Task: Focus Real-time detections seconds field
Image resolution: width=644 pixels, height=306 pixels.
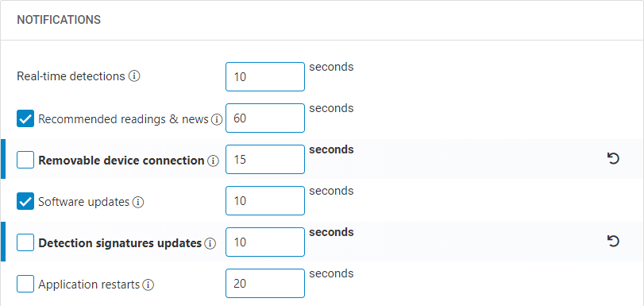Action: click(265, 76)
